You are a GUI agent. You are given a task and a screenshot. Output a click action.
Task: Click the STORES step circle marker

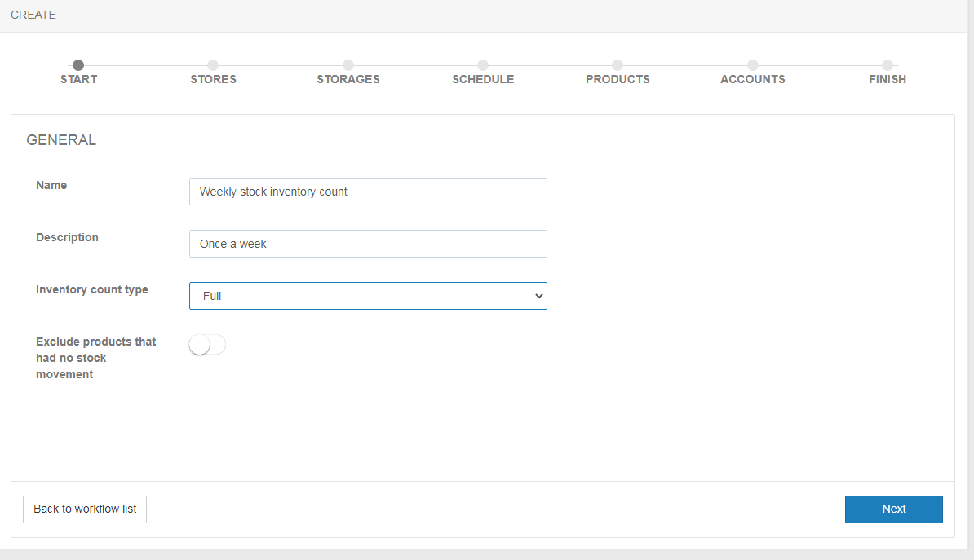pos(213,65)
